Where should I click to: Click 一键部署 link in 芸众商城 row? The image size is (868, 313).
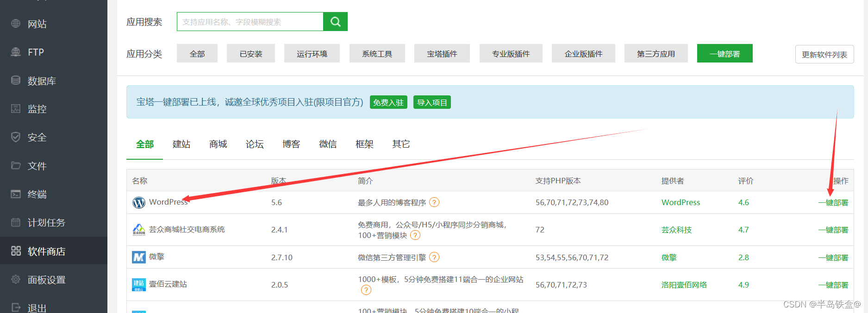pos(833,230)
